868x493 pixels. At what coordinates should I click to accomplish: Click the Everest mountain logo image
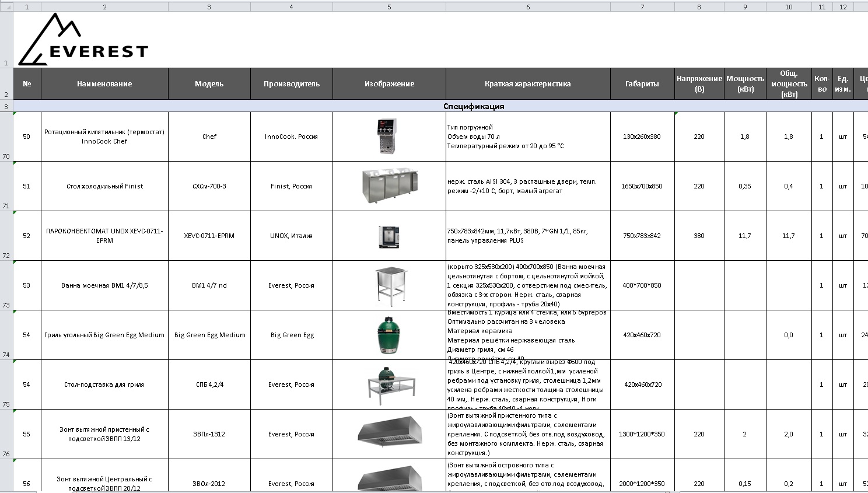click(83, 39)
